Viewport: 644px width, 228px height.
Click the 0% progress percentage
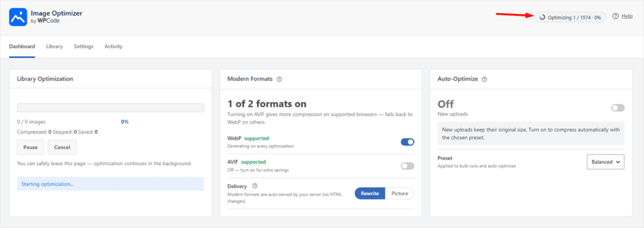[x=125, y=122]
